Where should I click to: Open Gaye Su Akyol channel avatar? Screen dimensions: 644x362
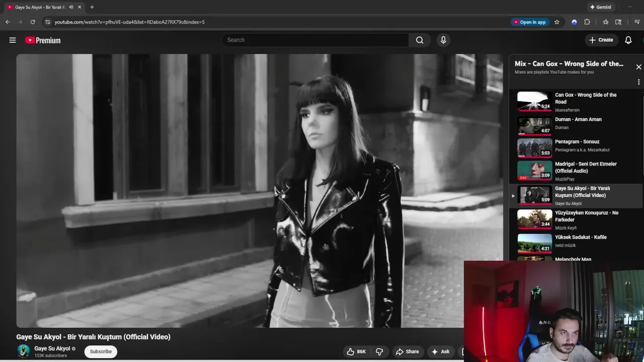coord(23,351)
